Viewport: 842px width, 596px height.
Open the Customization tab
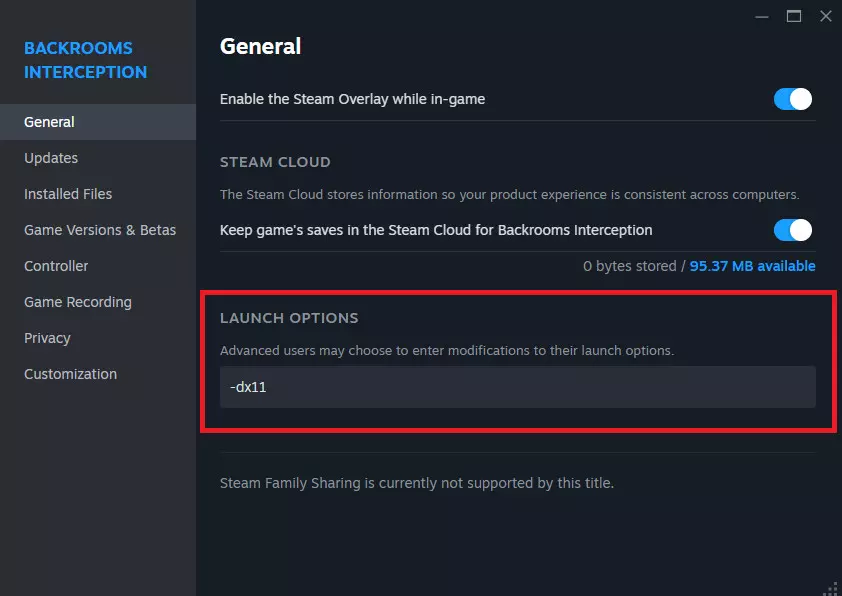tap(70, 374)
